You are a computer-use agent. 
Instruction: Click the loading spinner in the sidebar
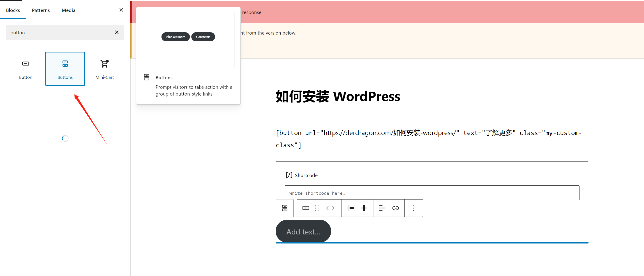65,138
